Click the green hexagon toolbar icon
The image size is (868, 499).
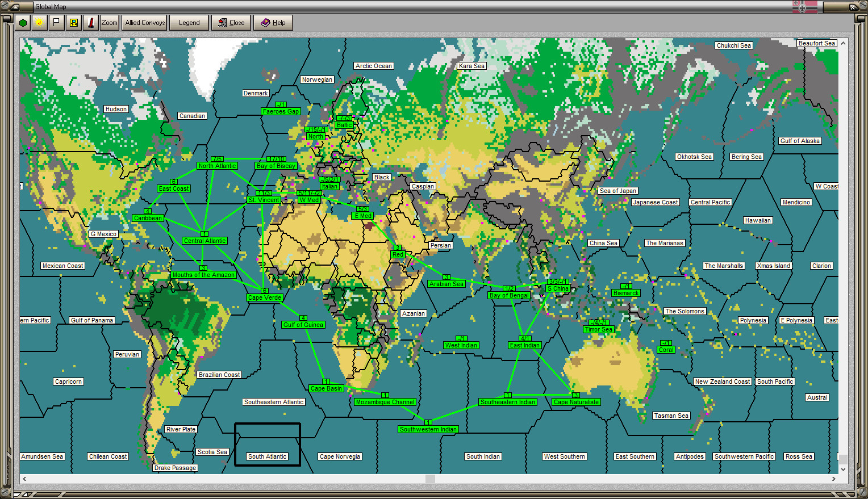(x=23, y=23)
